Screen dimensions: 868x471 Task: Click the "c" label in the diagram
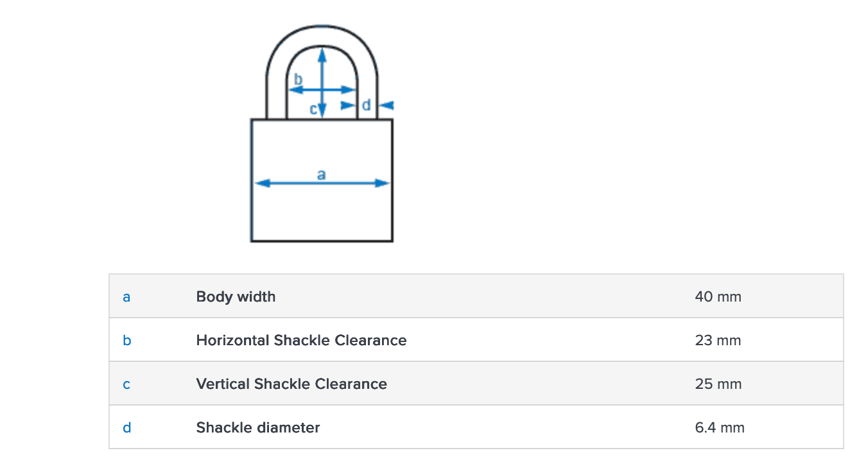tap(313, 109)
